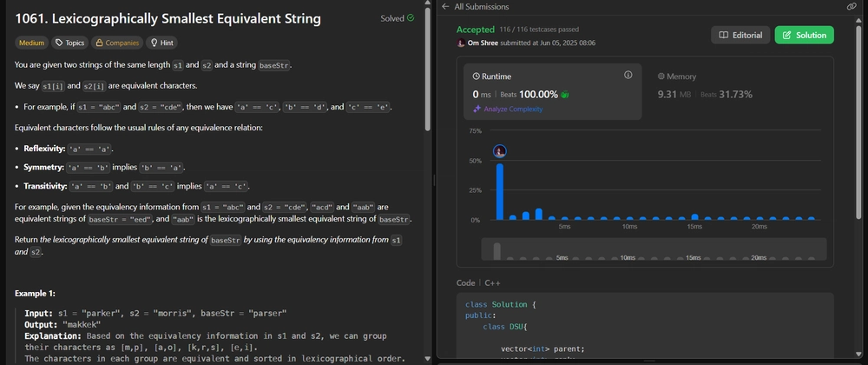Click the 'class DSU{' code line
Image resolution: width=868 pixels, height=365 pixels.
point(505,327)
